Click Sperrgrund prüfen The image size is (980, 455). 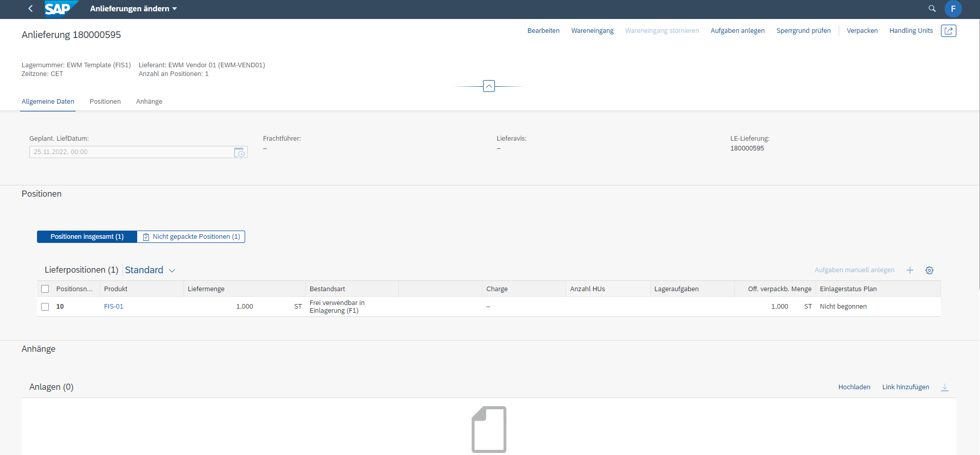click(x=803, y=31)
